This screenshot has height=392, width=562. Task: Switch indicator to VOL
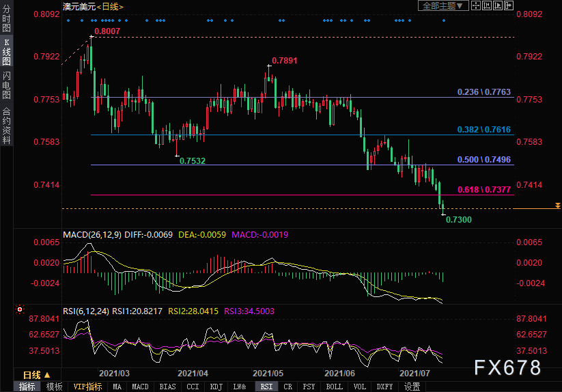click(x=359, y=387)
